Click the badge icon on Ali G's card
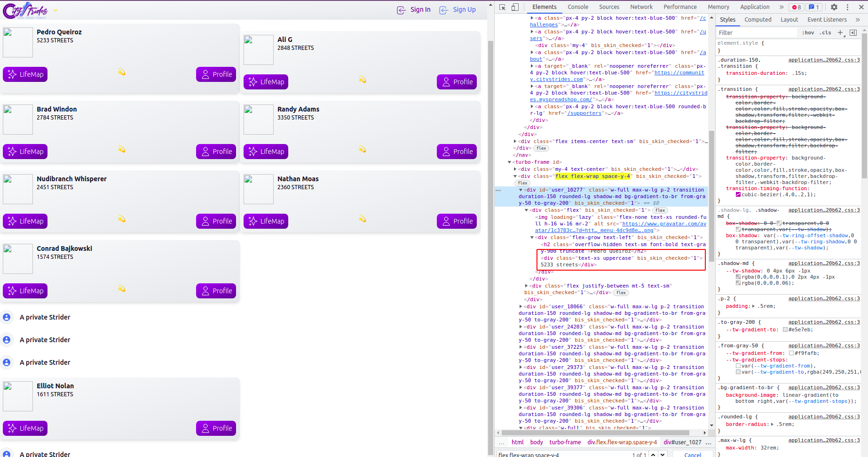The width and height of the screenshot is (868, 457). click(x=363, y=80)
